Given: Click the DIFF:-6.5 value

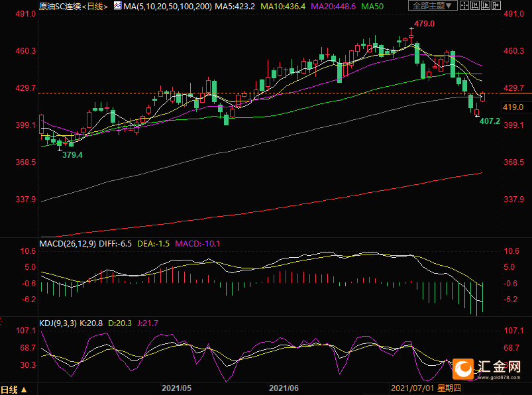Looking at the screenshot, I should click(115, 244).
